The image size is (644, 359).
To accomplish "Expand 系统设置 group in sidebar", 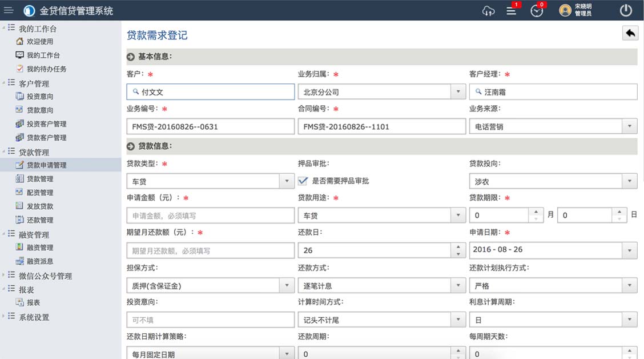I will coord(3,317).
